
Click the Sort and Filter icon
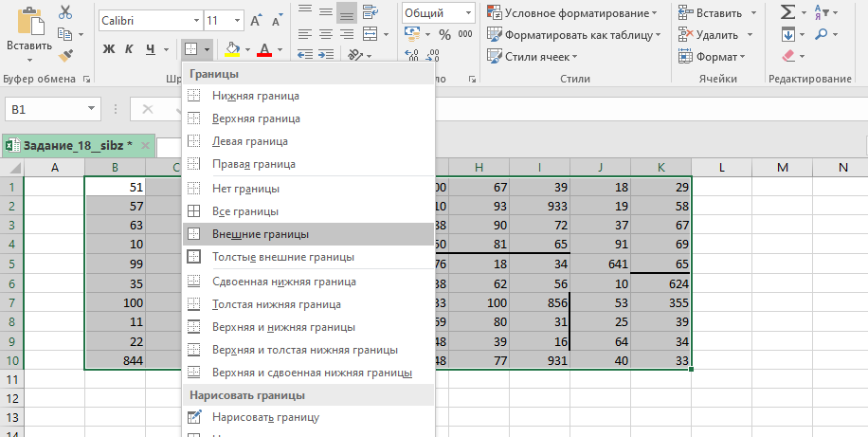tap(821, 12)
